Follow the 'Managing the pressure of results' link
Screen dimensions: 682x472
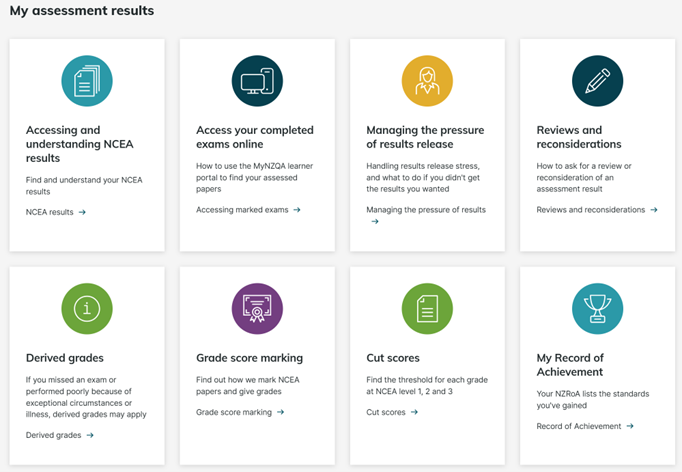[426, 210]
